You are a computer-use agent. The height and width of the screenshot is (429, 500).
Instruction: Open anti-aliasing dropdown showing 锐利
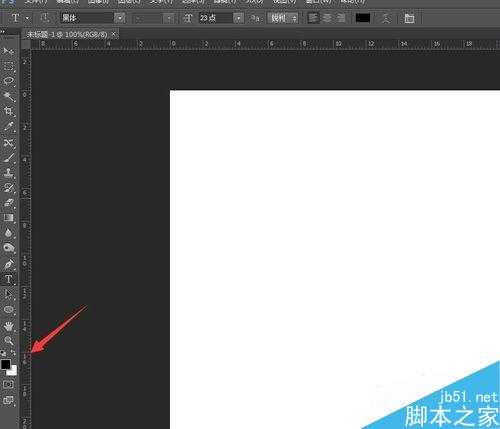[283, 18]
